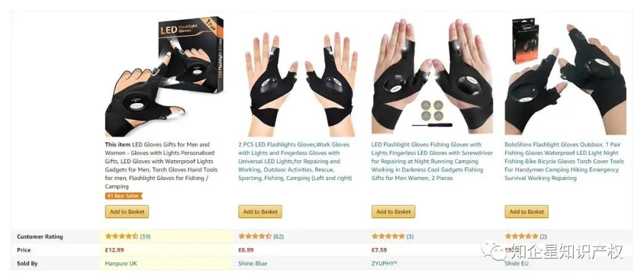Open the BoloShine gloves product image

pyautogui.click(x=565, y=76)
